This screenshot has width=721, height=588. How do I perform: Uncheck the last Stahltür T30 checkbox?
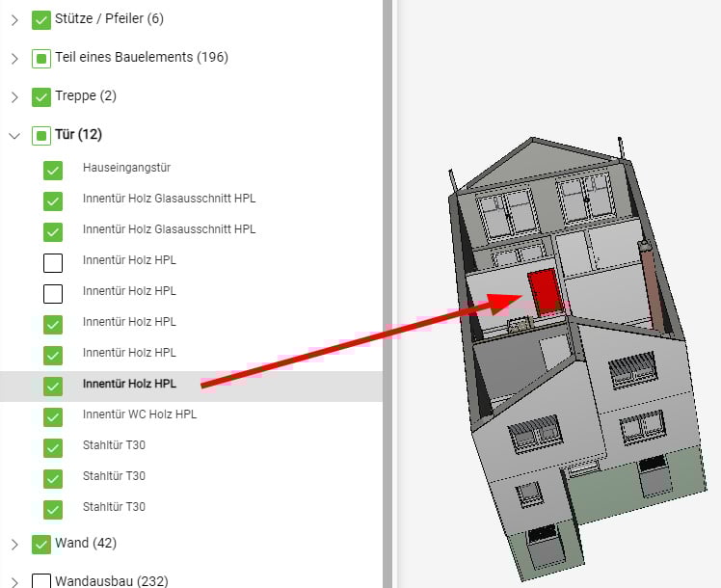53,509
